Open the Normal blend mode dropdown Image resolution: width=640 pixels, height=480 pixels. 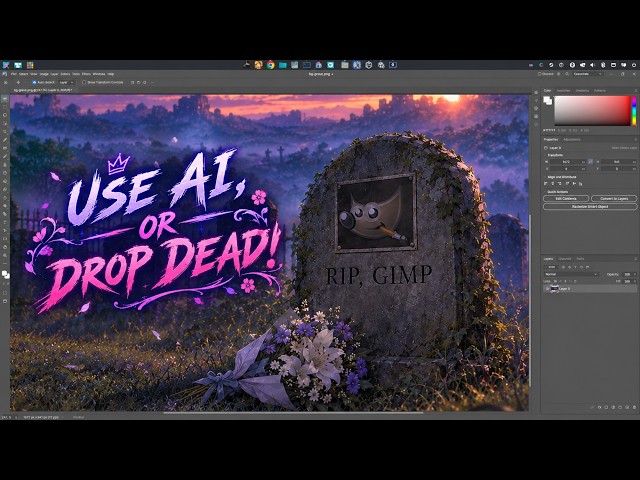pos(571,274)
